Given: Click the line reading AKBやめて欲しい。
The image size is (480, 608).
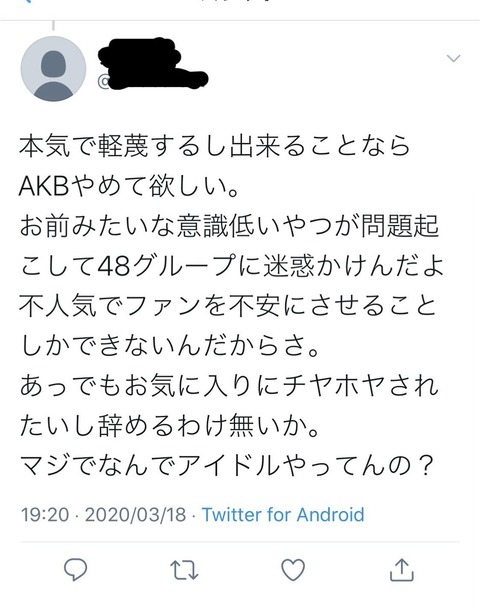Looking at the screenshot, I should [x=128, y=186].
